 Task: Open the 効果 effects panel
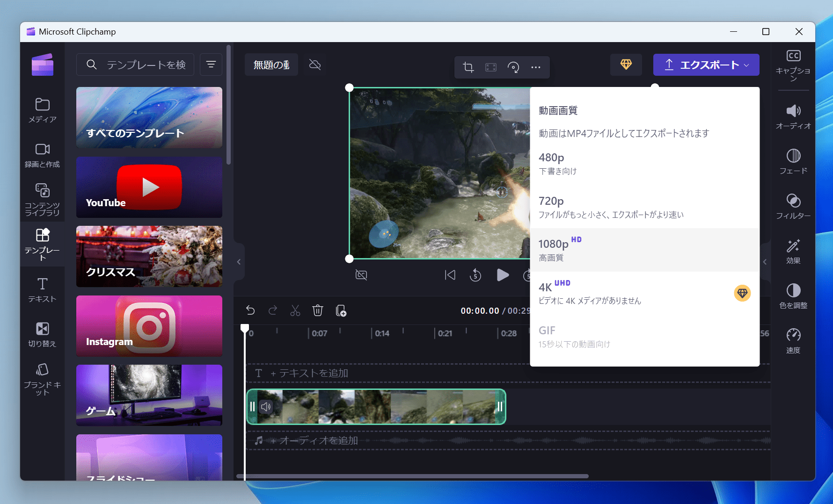[793, 252]
